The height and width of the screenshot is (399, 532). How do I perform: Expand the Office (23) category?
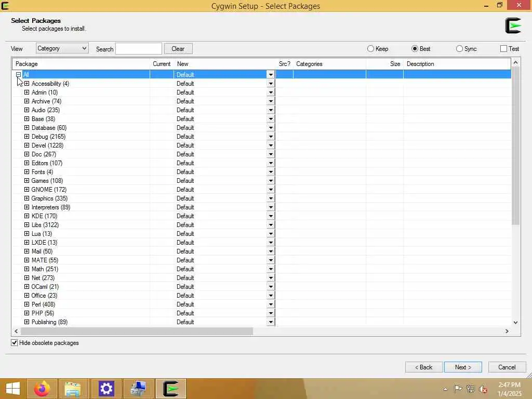(27, 295)
